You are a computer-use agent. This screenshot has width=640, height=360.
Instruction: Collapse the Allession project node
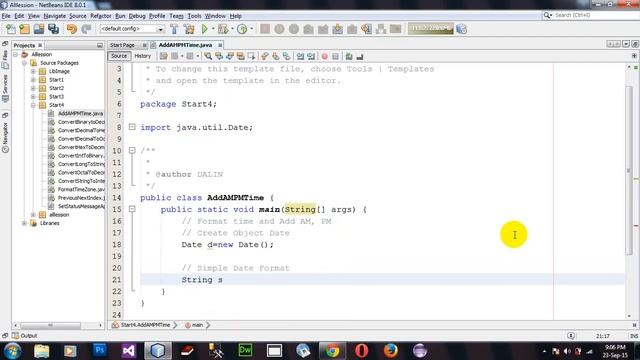click(16, 54)
